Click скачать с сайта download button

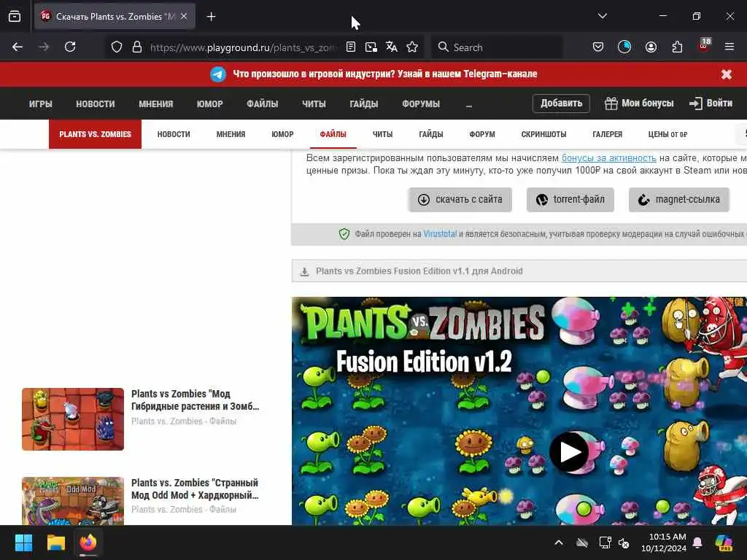(460, 200)
